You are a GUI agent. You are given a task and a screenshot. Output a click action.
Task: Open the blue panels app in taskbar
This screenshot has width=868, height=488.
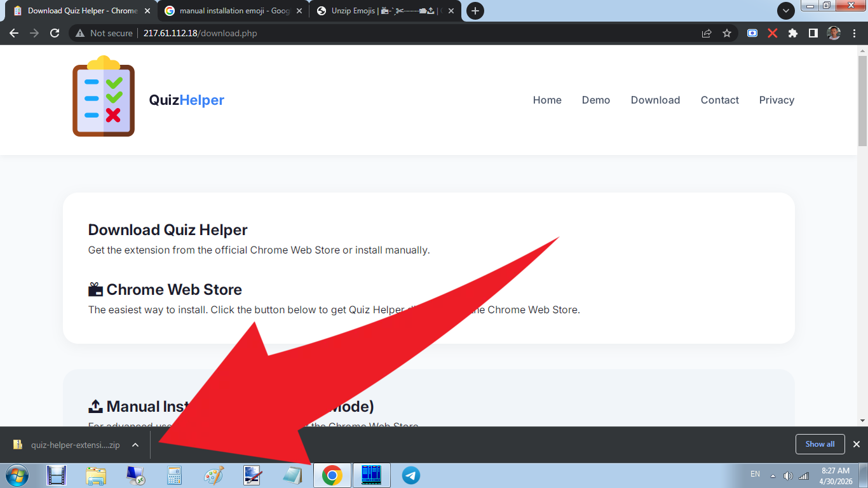(x=371, y=475)
